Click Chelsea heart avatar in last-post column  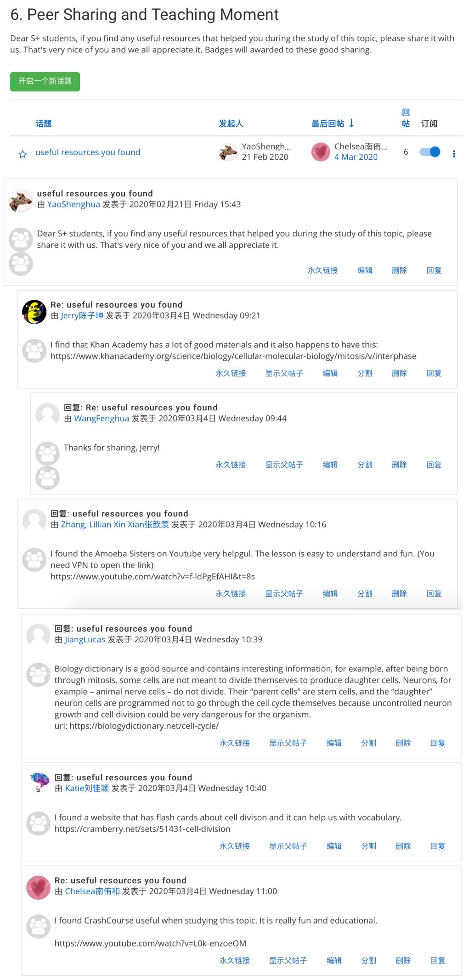pyautogui.click(x=321, y=152)
